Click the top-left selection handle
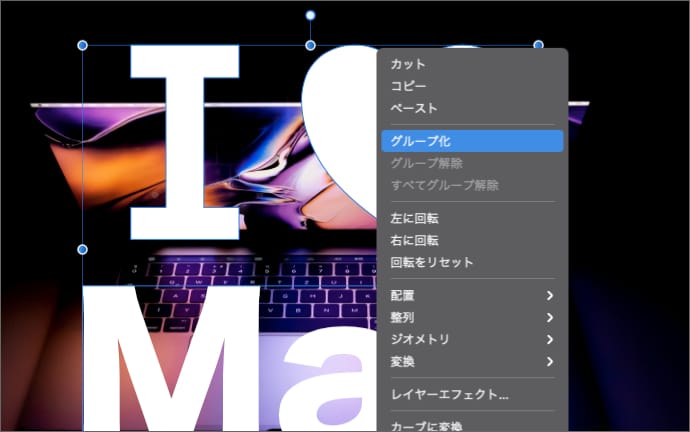 tap(83, 45)
